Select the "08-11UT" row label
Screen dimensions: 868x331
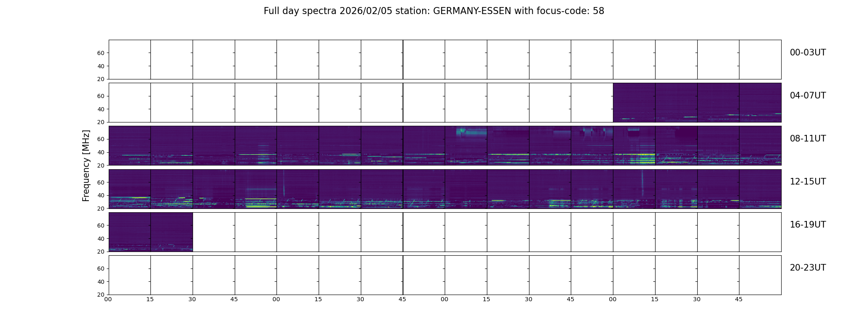click(x=808, y=139)
